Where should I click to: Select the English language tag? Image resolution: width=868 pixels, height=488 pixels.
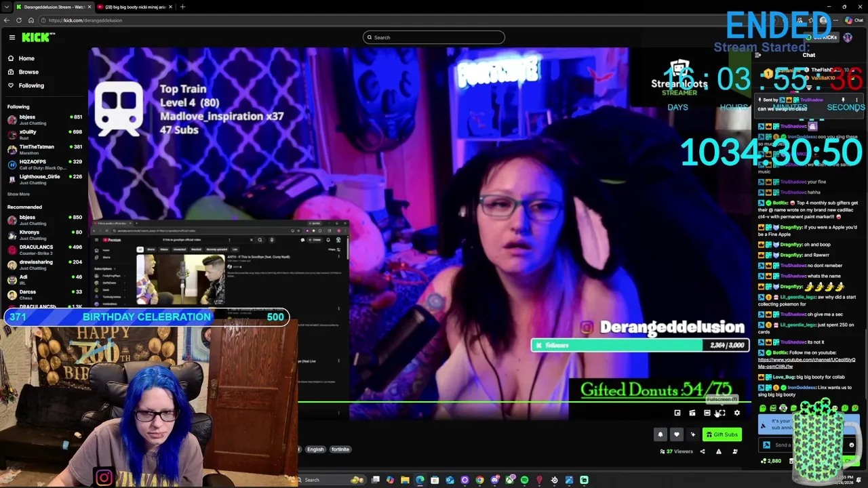315,449
